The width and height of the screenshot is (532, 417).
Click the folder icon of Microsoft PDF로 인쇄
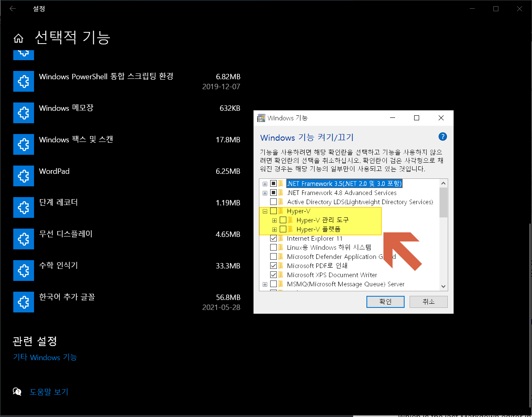[282, 266]
